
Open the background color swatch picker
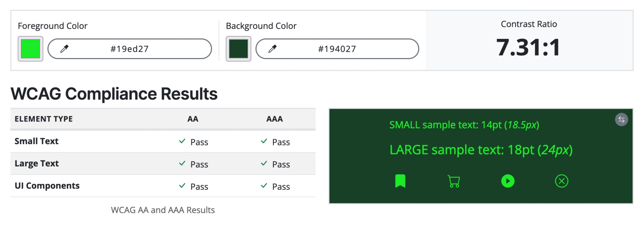click(238, 49)
